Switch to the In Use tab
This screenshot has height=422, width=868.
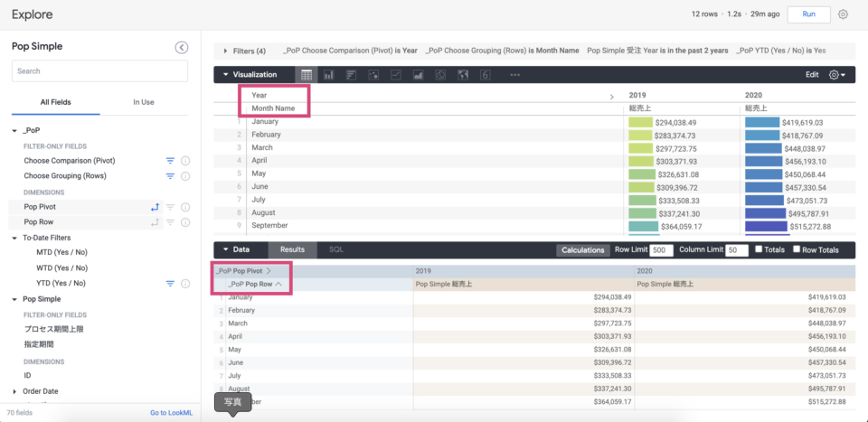(144, 102)
